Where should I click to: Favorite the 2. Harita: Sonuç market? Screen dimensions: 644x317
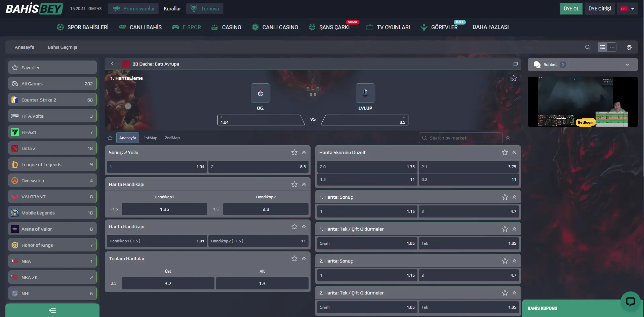pyautogui.click(x=505, y=261)
